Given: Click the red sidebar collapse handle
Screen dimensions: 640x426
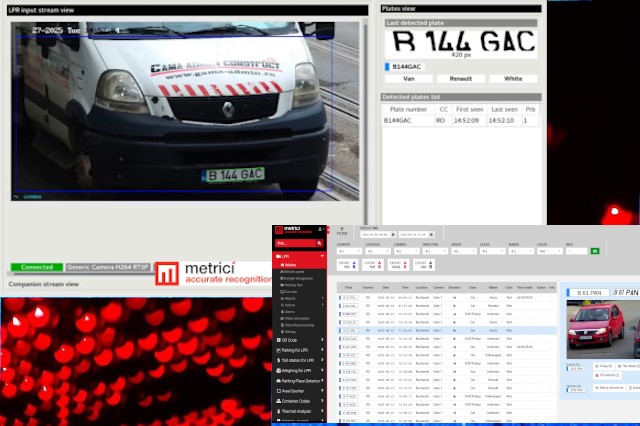Looking at the screenshot, I should tap(328, 230).
